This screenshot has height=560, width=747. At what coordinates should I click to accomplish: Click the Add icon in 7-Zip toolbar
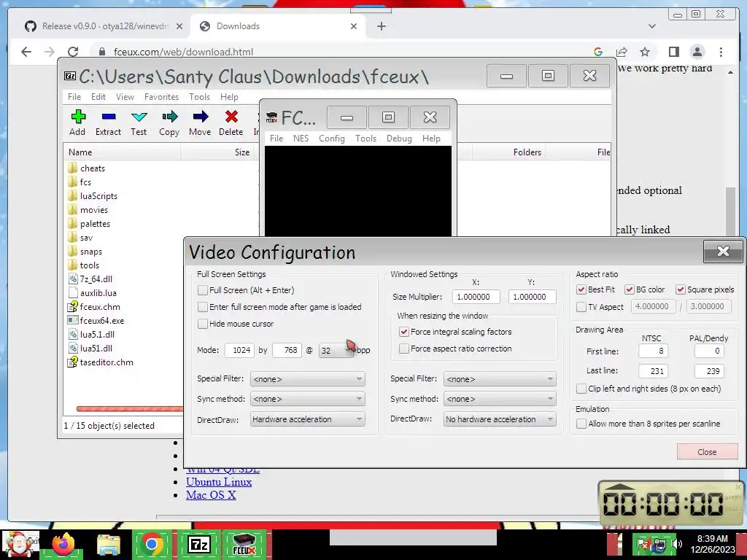pyautogui.click(x=77, y=117)
